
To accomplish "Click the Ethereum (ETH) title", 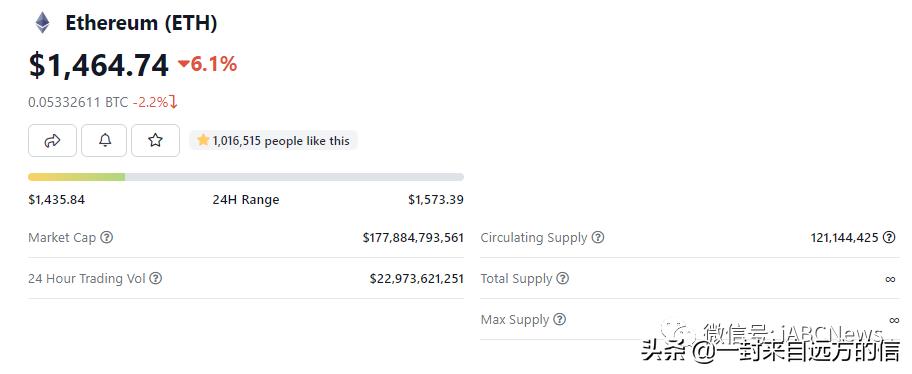I will 141,23.
